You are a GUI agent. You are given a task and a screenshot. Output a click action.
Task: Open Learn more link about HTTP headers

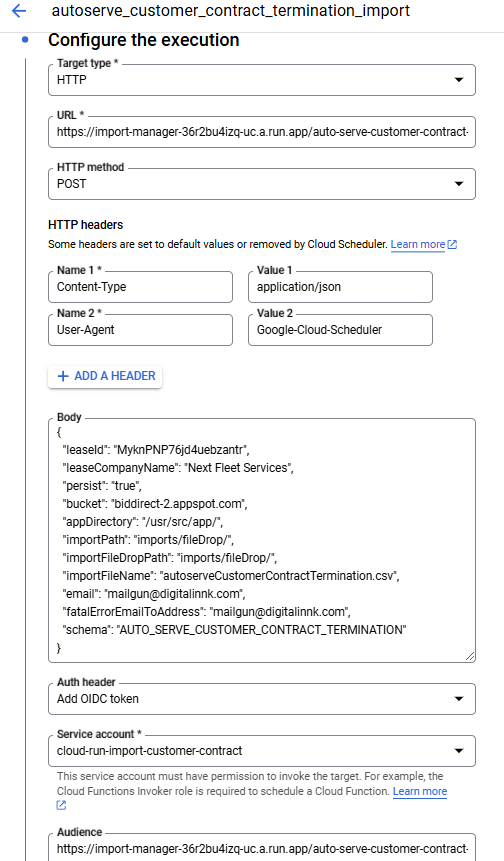[x=418, y=244]
